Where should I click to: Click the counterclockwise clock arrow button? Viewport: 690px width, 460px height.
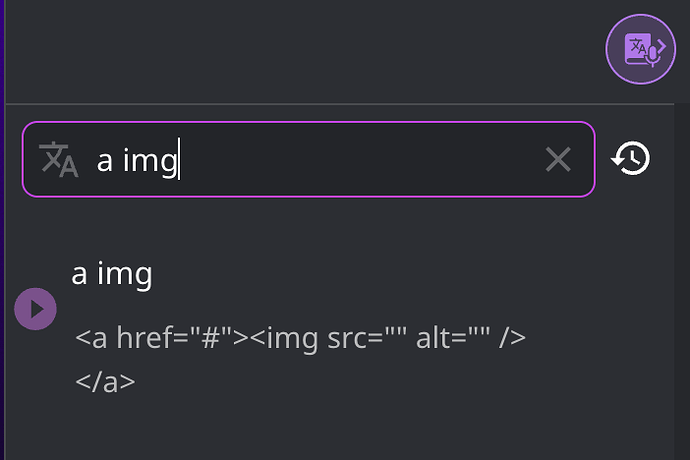tap(631, 158)
